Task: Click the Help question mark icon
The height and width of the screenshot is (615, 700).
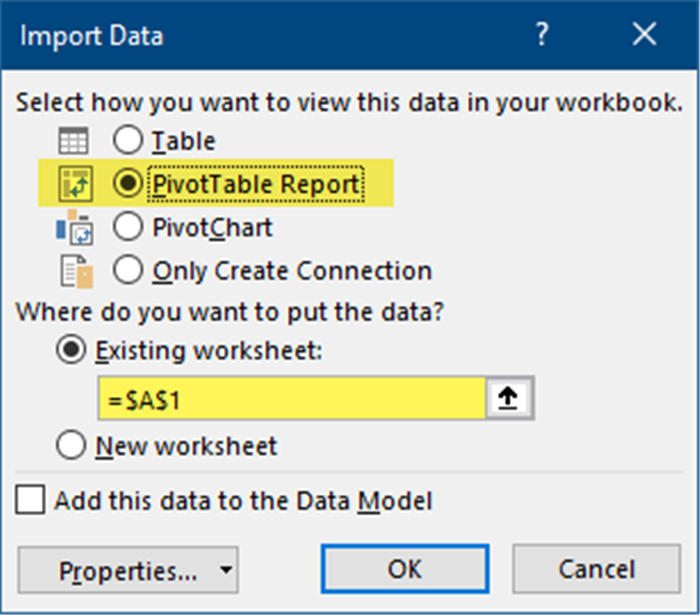Action: pyautogui.click(x=542, y=37)
